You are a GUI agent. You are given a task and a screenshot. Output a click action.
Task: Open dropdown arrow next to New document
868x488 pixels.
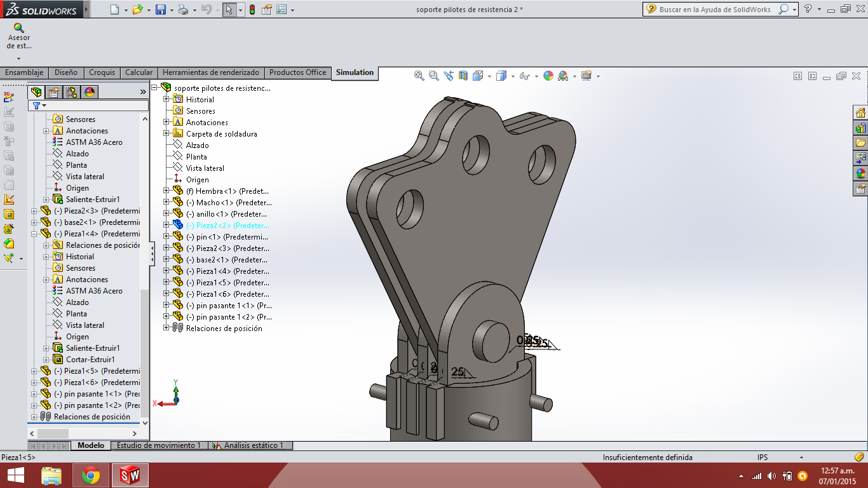[x=126, y=10]
